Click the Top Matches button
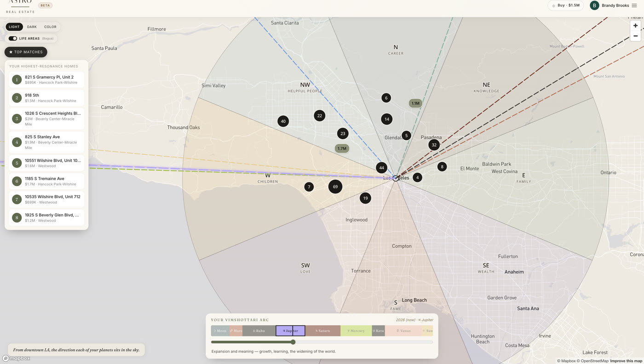 pyautogui.click(x=26, y=52)
